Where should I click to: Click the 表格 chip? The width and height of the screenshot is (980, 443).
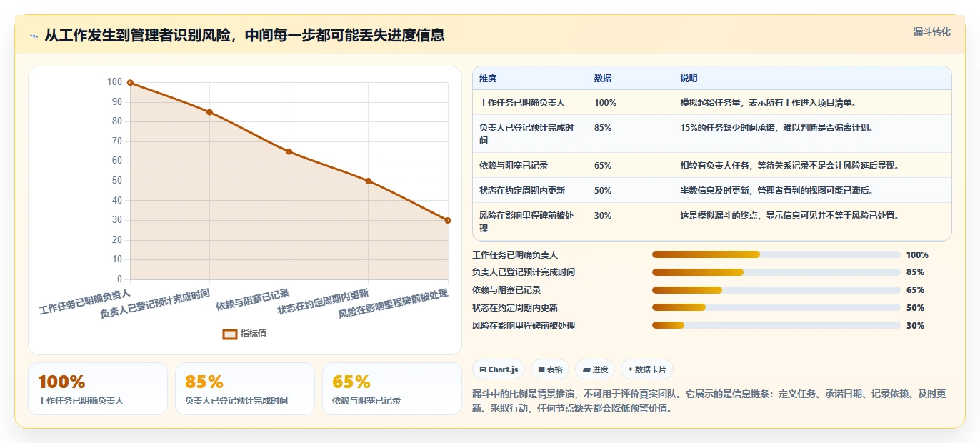coord(550,369)
